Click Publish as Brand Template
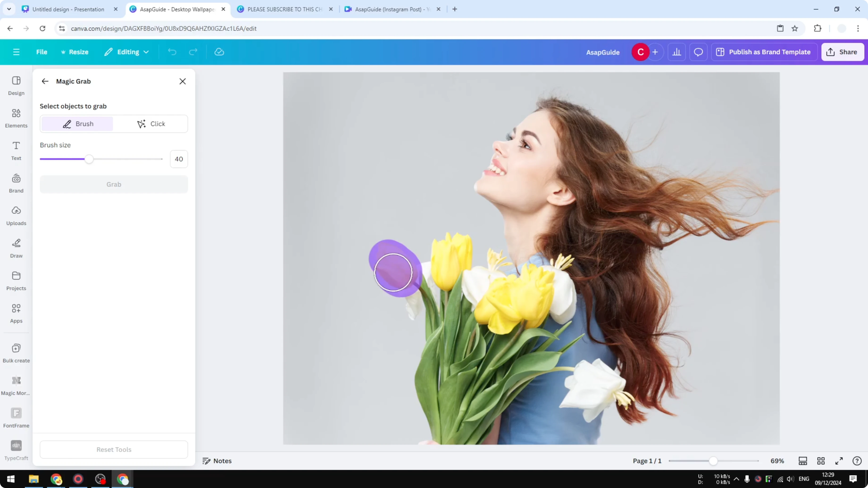868x488 pixels. tap(764, 52)
